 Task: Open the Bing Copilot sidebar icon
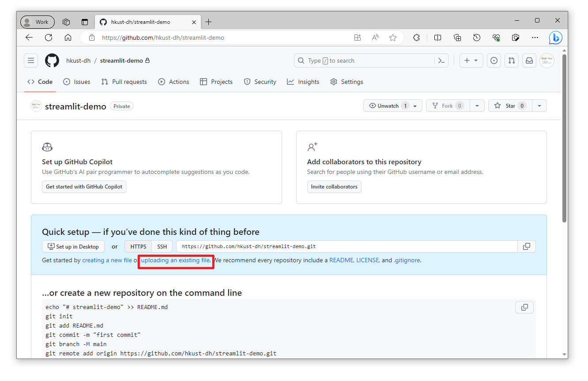pyautogui.click(x=555, y=38)
